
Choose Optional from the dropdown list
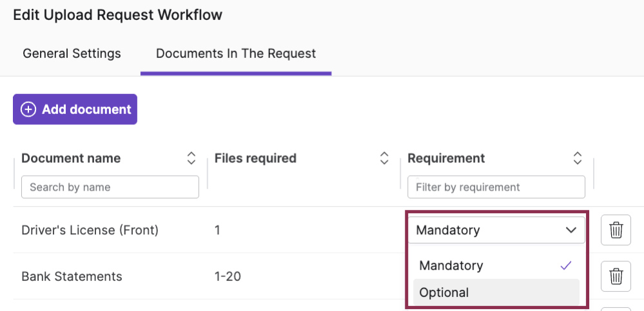click(496, 292)
